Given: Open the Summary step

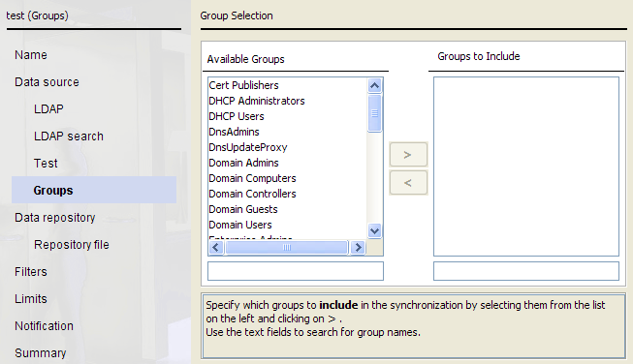Looking at the screenshot, I should tap(41, 353).
